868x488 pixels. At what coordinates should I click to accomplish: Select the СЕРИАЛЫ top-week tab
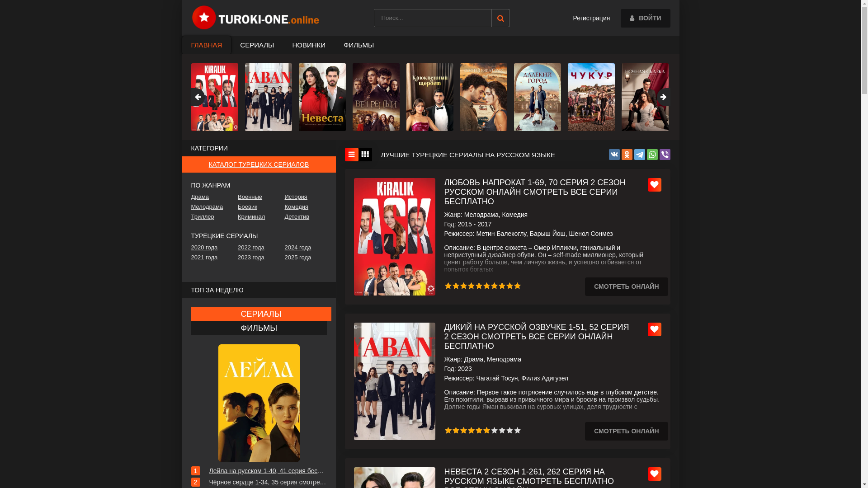click(261, 314)
